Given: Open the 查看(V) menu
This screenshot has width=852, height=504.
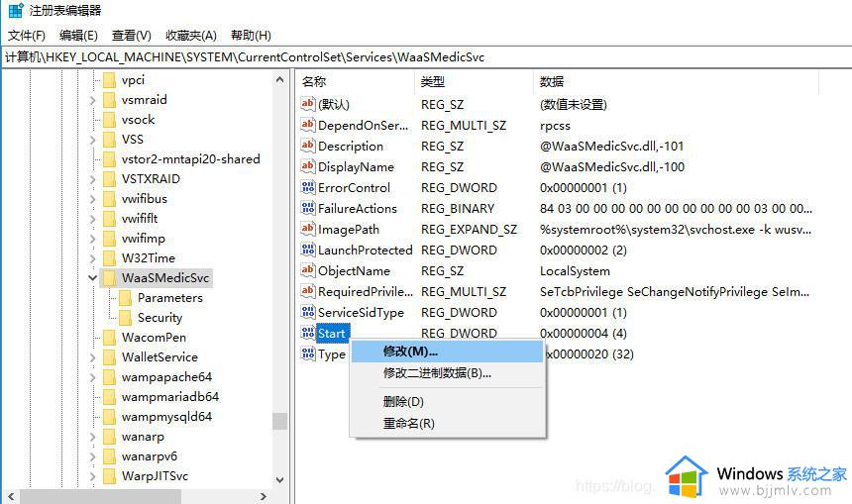Looking at the screenshot, I should 131,36.
